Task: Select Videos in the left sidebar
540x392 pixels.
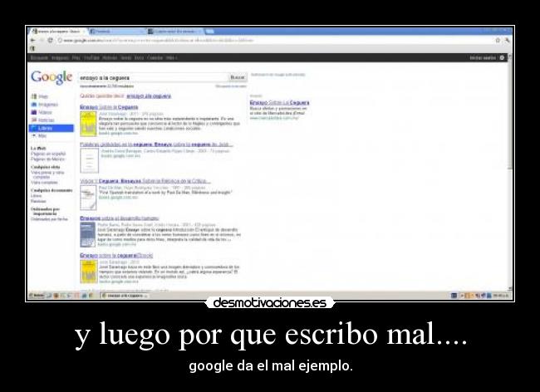Action: [42, 113]
